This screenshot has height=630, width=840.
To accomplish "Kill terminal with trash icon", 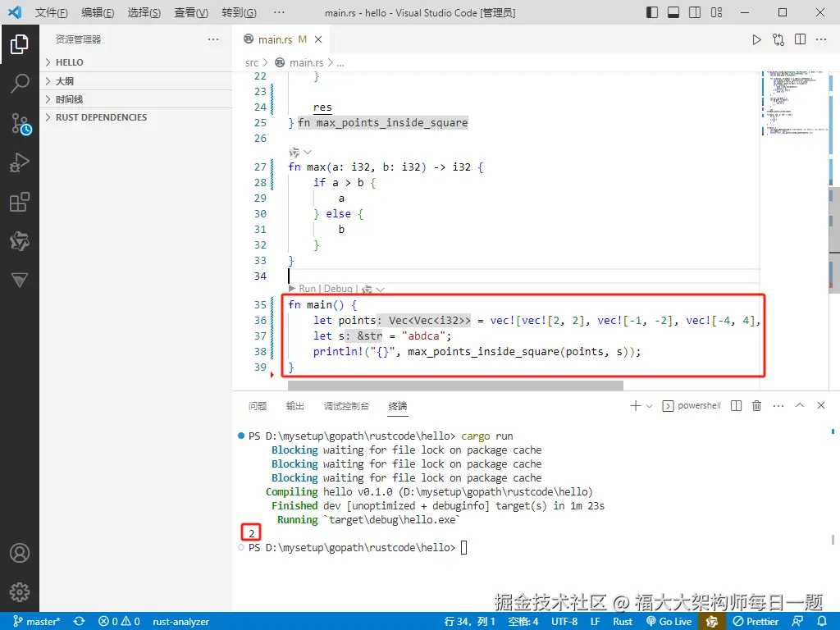I will click(x=756, y=405).
